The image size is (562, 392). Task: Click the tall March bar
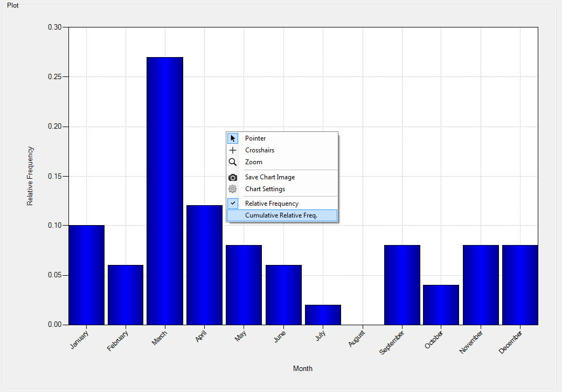(x=165, y=188)
